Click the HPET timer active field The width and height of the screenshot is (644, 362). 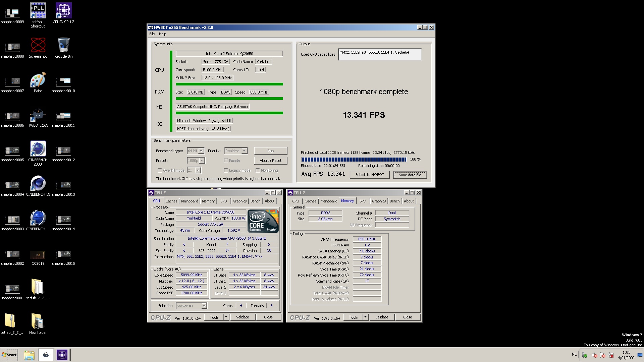pyautogui.click(x=203, y=129)
